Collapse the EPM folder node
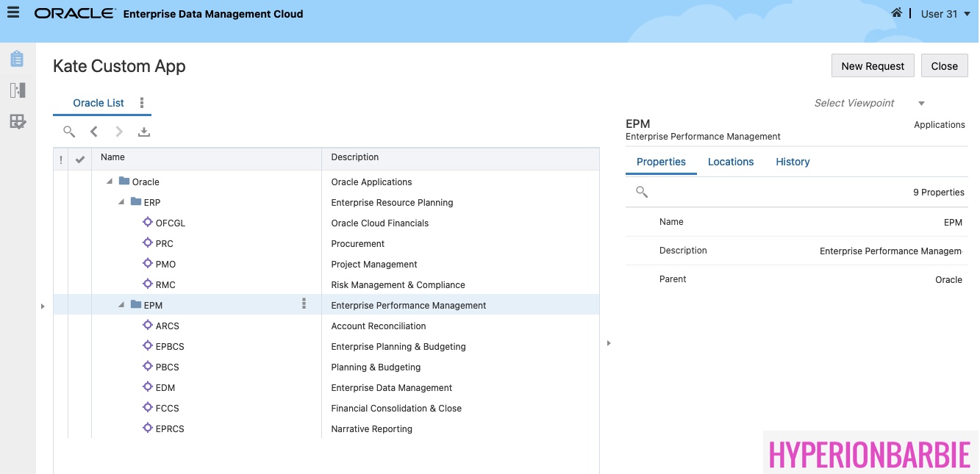980x474 pixels. click(121, 305)
